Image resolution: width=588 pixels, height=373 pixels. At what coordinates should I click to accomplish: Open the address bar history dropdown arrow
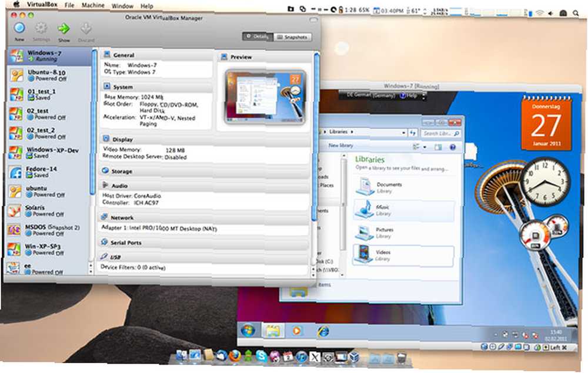click(x=403, y=133)
